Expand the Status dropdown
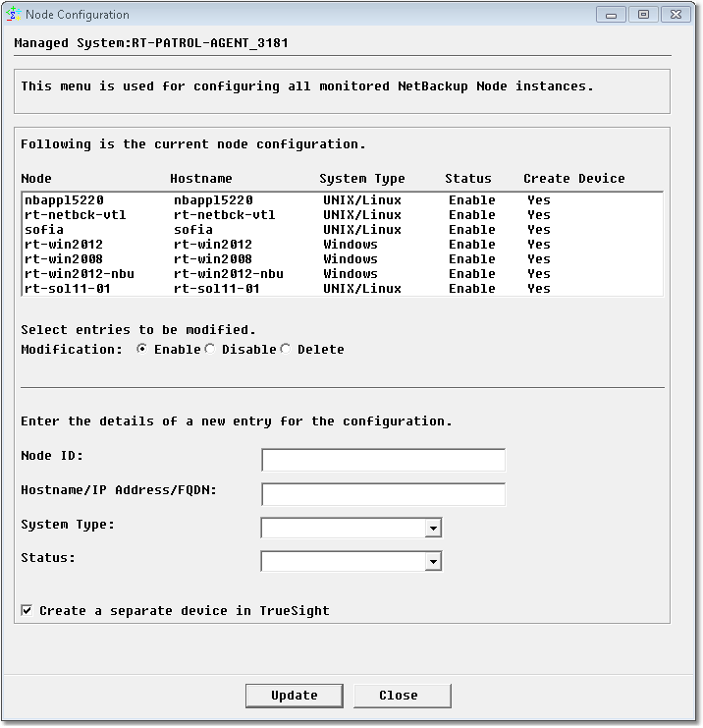The height and width of the screenshot is (728, 703). pos(433,562)
